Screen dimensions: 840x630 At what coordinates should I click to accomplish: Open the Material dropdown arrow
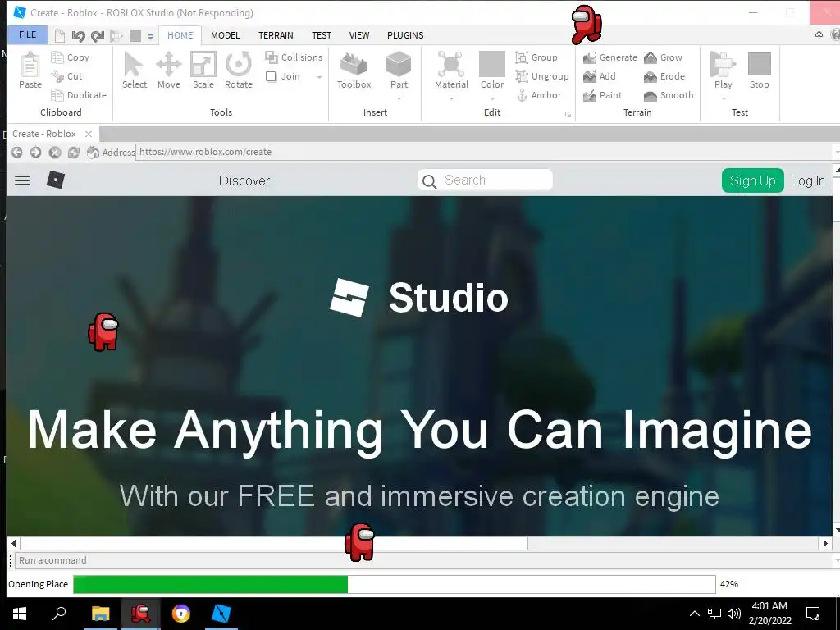click(451, 98)
